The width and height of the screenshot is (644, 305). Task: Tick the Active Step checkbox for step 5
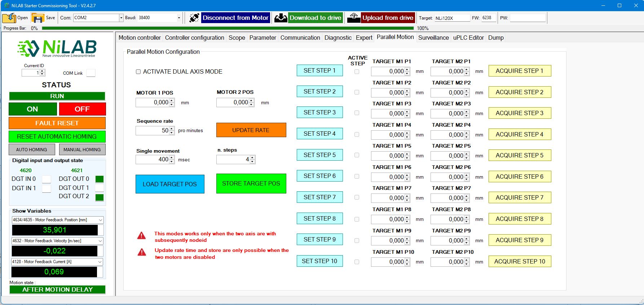(x=357, y=155)
